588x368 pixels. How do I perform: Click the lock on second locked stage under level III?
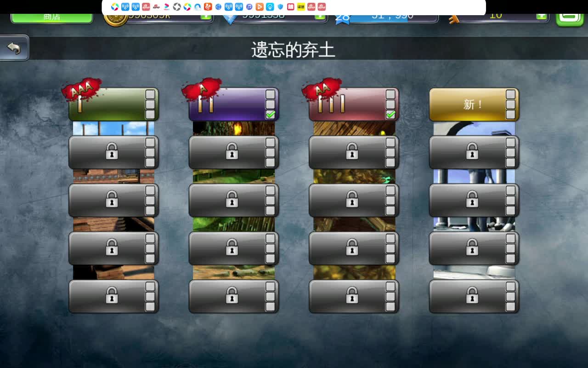click(352, 199)
